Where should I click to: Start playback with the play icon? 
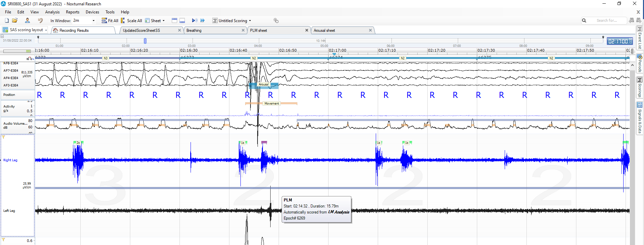194,20
